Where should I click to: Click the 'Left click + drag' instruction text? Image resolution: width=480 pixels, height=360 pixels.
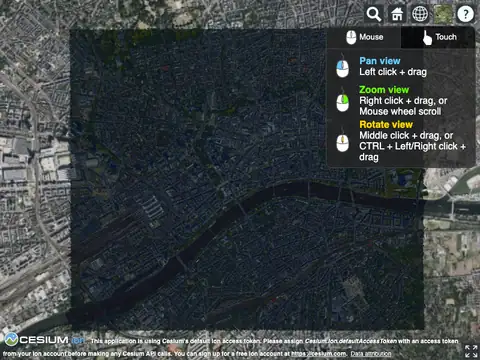click(393, 72)
